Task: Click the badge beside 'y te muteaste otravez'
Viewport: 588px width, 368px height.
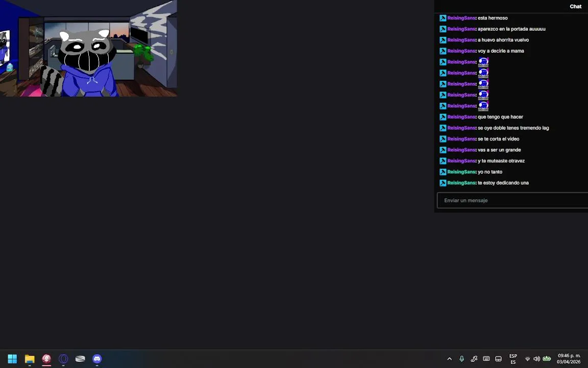Action: pyautogui.click(x=443, y=161)
